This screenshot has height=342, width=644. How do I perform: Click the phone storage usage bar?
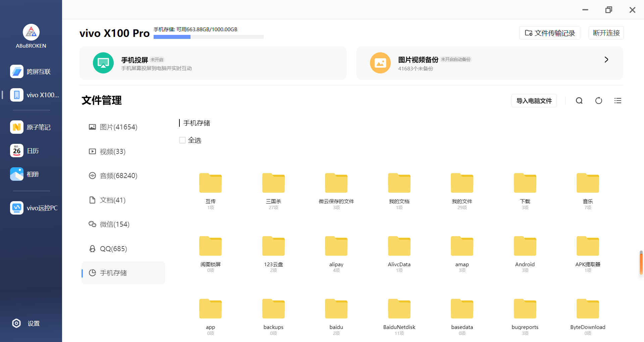tap(209, 37)
